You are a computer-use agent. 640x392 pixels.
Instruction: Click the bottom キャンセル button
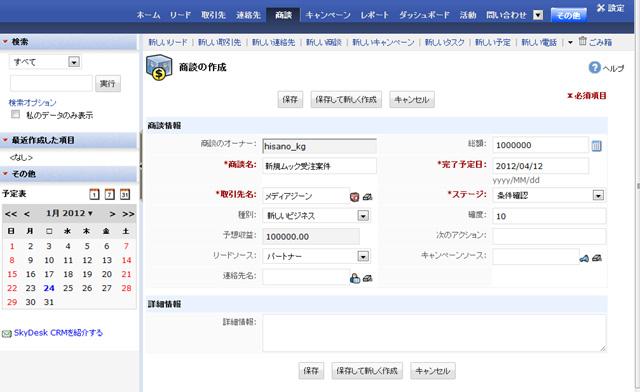point(433,370)
